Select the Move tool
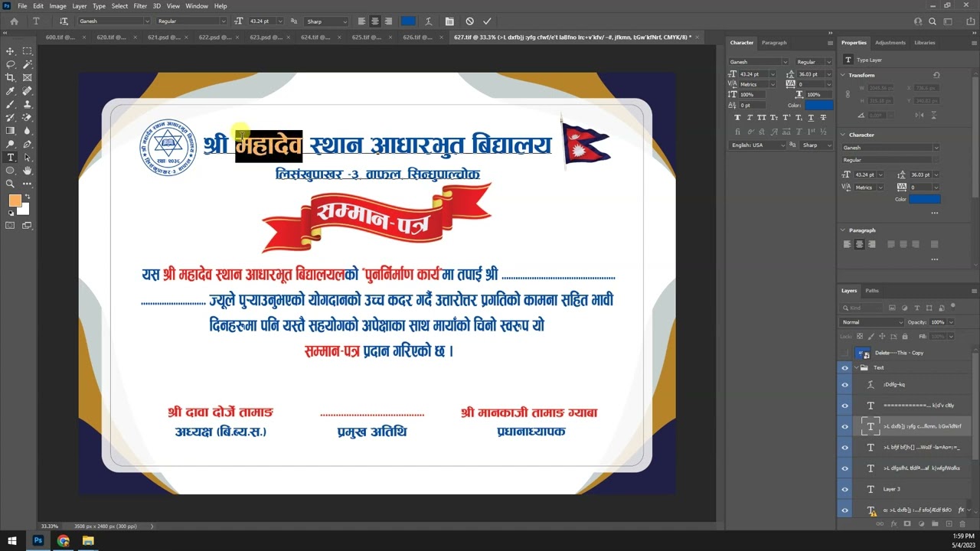Image resolution: width=980 pixels, height=551 pixels. [x=11, y=51]
